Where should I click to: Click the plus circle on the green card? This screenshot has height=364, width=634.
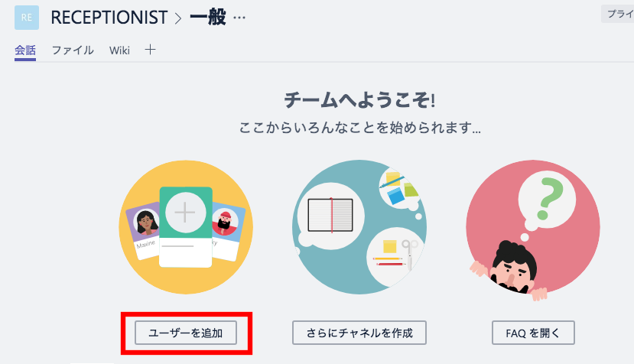(184, 212)
